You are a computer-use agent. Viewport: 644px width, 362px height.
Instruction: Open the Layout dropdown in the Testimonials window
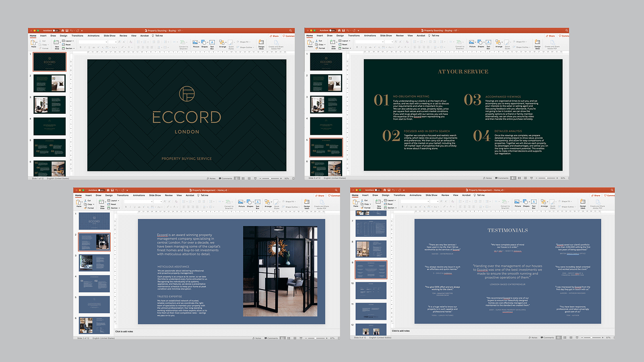click(390, 200)
